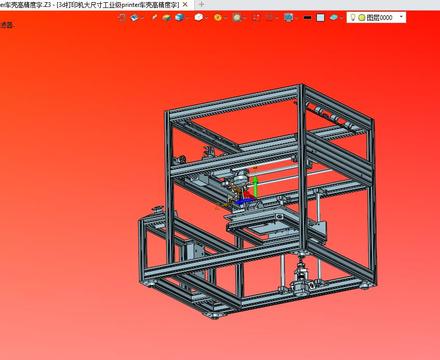The height and width of the screenshot is (360, 440).
Task: Open a new tab with the plus button
Action: (201, 5)
